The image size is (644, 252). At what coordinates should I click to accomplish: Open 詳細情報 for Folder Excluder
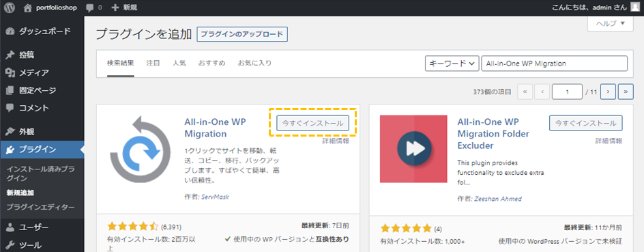point(609,141)
